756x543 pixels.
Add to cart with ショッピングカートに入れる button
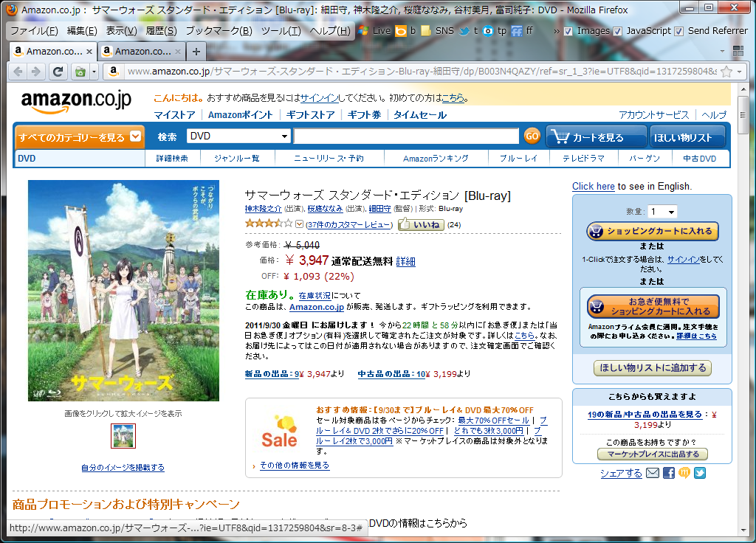[653, 231]
